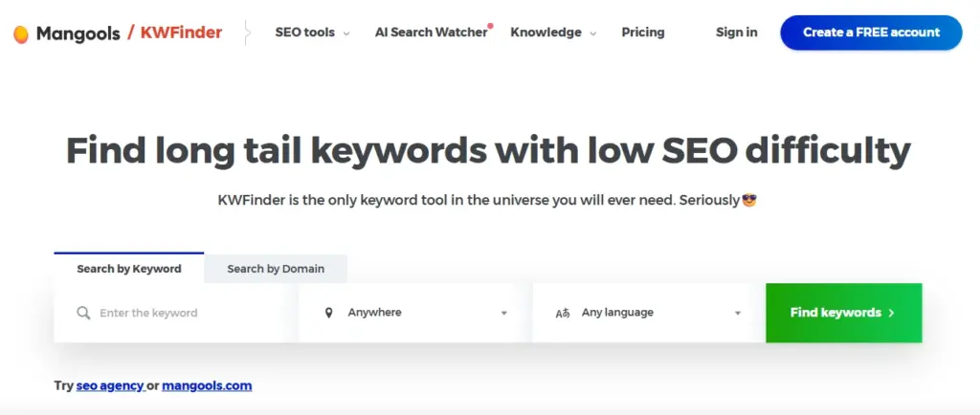Click the Mangools orange logo icon
This screenshot has height=415, width=980.
click(21, 33)
